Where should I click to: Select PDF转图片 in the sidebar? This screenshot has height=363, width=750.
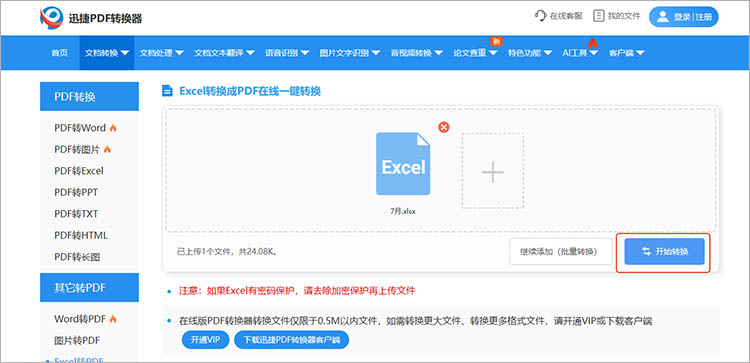(x=77, y=150)
